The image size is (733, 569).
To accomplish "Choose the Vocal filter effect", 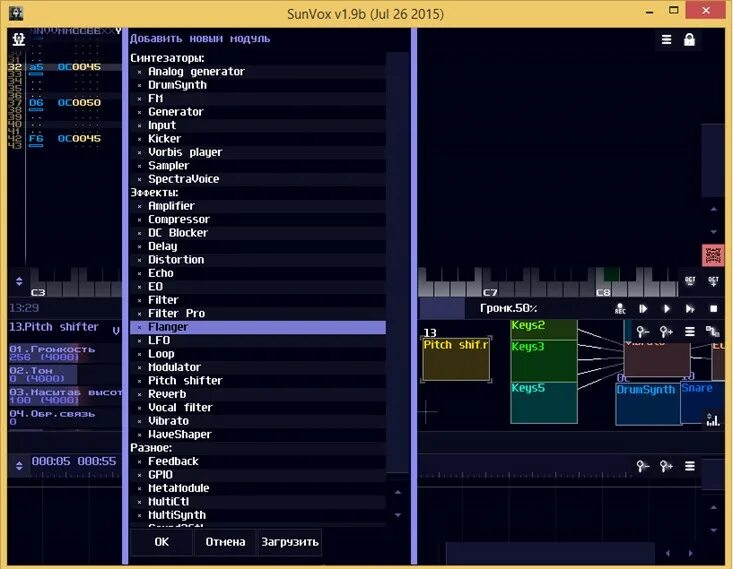I will [258, 408].
